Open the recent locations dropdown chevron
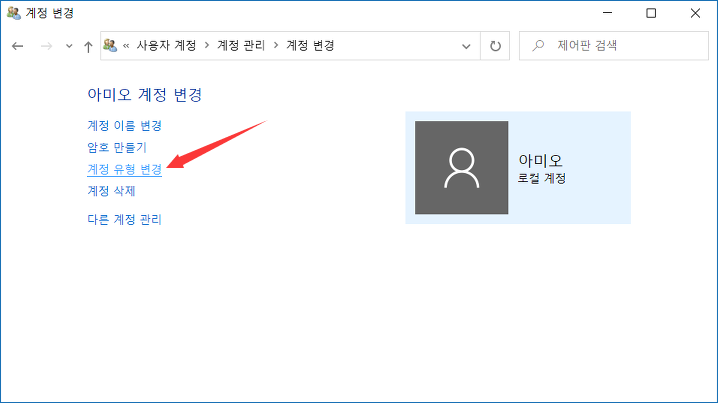Image resolution: width=718 pixels, height=403 pixels. click(68, 46)
